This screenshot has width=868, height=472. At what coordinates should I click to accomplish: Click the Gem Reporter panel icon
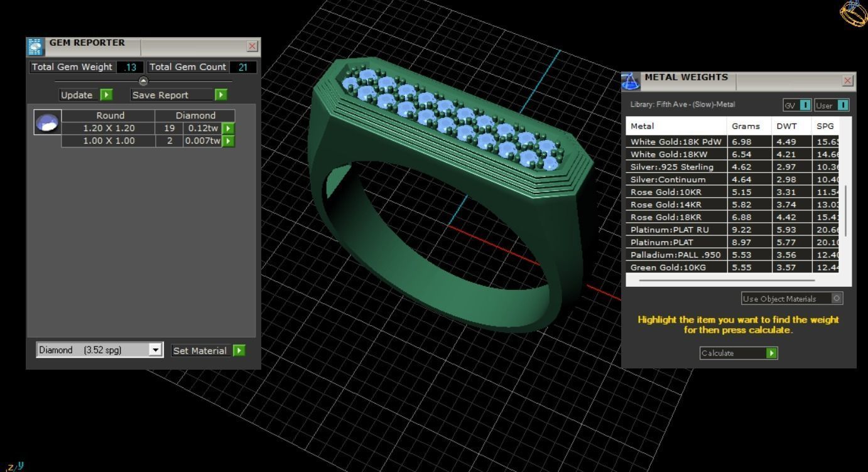35,47
